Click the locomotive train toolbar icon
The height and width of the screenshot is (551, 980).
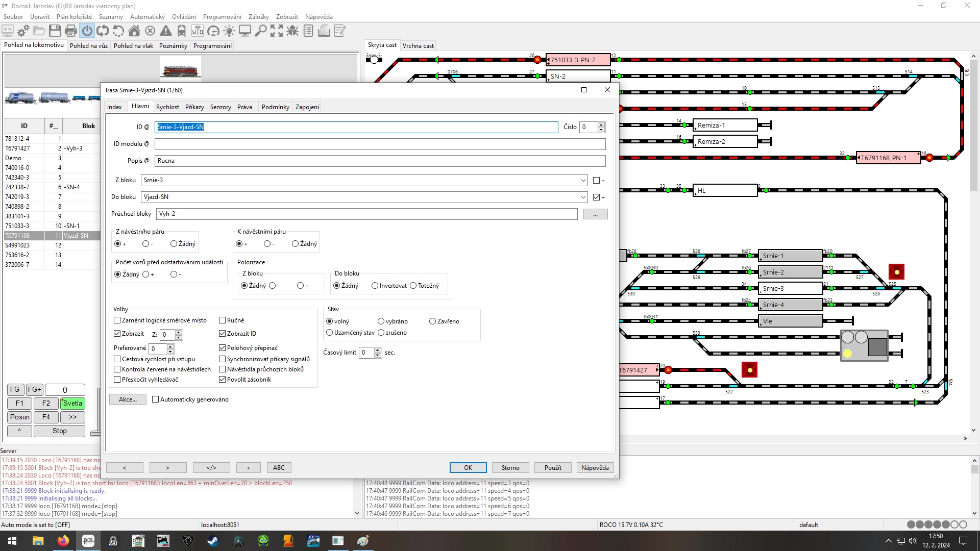(x=182, y=31)
